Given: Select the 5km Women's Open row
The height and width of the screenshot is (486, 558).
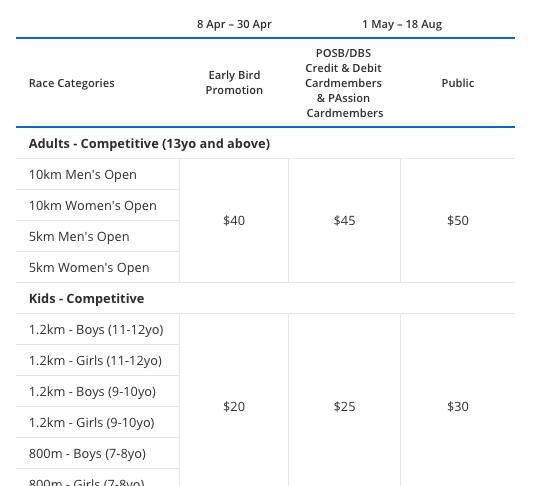Looking at the screenshot, I should tap(98, 267).
